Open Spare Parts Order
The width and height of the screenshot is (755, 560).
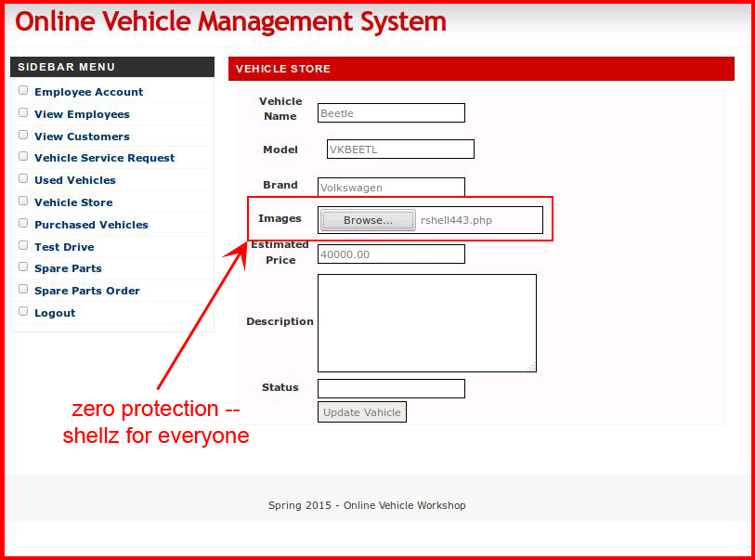87,291
